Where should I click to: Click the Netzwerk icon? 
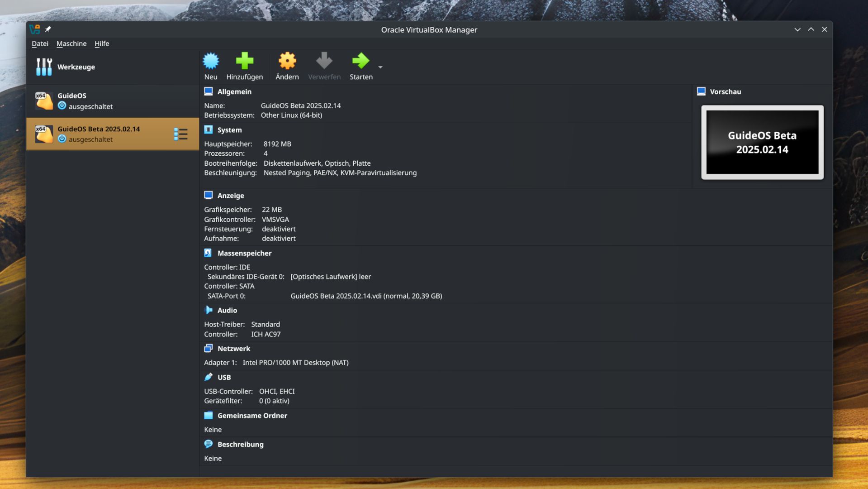tap(209, 348)
